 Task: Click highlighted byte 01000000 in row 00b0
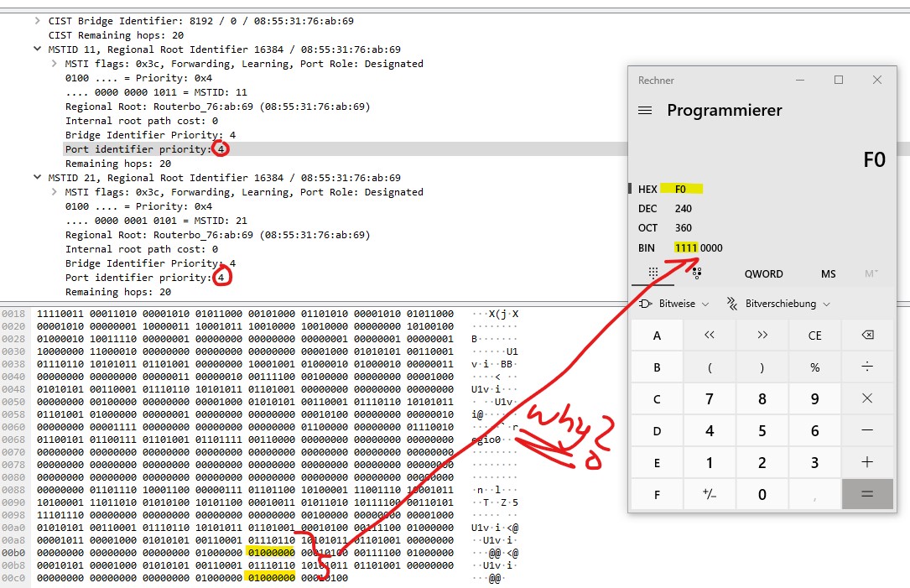271,553
